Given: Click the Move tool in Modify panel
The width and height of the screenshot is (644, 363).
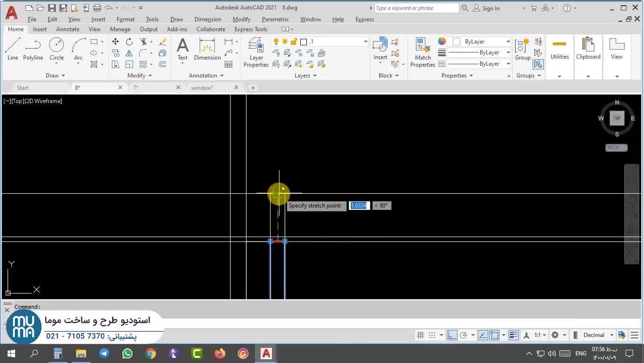Looking at the screenshot, I should click(x=115, y=42).
